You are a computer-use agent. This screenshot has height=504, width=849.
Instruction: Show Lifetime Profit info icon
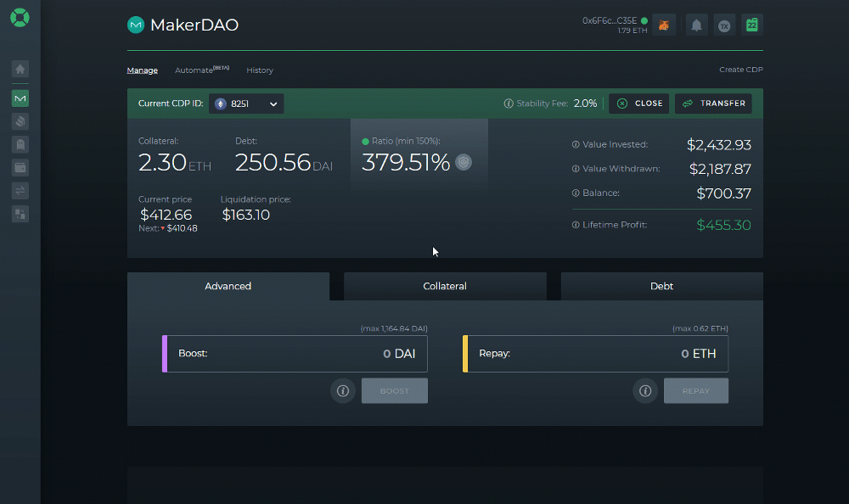click(576, 225)
